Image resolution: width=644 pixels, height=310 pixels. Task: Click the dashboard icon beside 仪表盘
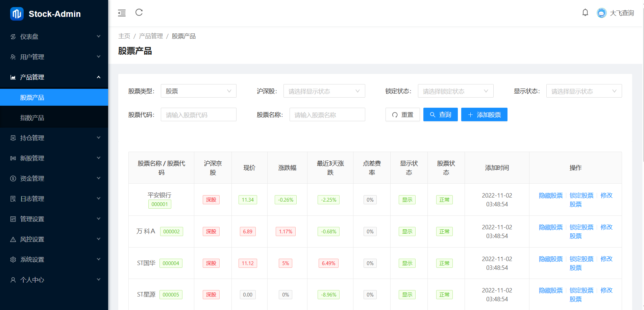pyautogui.click(x=13, y=37)
